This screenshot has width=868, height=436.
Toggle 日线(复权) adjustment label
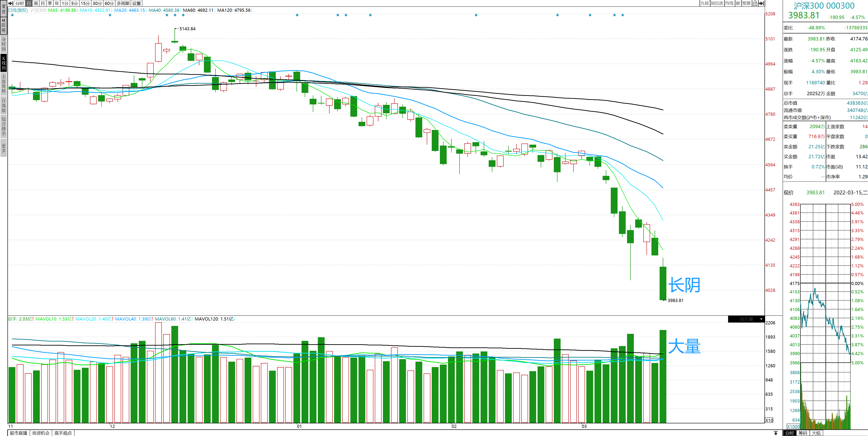18,10
